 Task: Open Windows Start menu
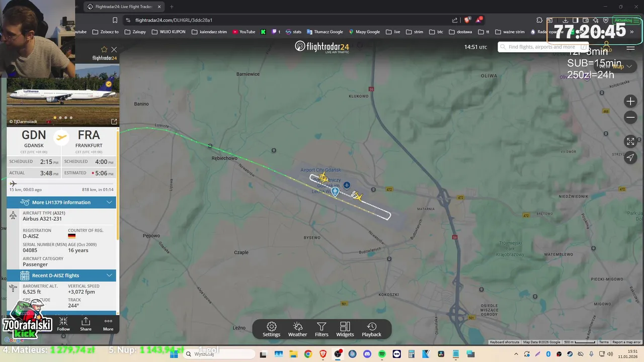tap(174, 354)
